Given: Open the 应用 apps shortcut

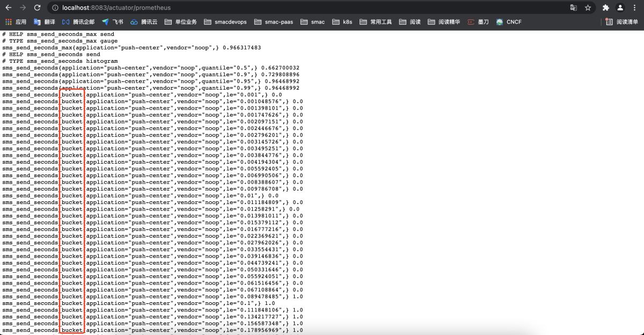Looking at the screenshot, I should (x=16, y=22).
